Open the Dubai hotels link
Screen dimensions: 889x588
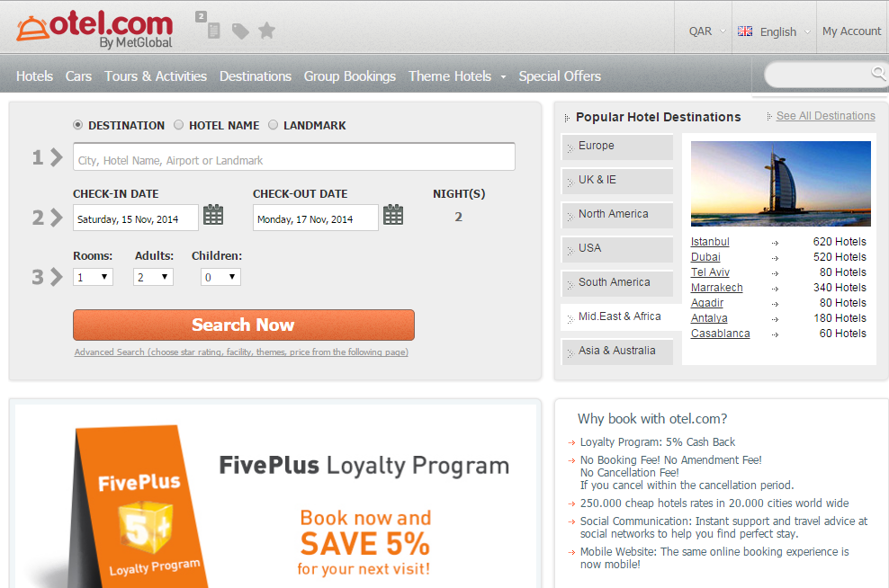[x=705, y=257]
